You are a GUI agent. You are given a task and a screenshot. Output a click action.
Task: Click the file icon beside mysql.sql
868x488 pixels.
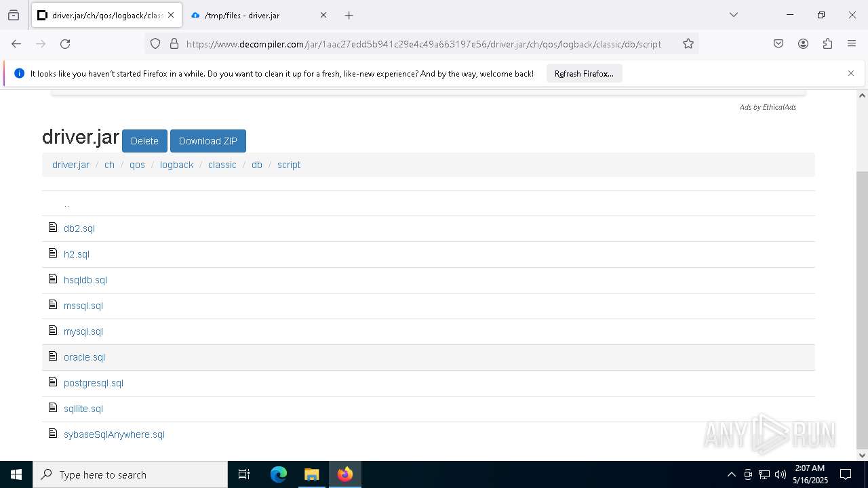click(53, 330)
